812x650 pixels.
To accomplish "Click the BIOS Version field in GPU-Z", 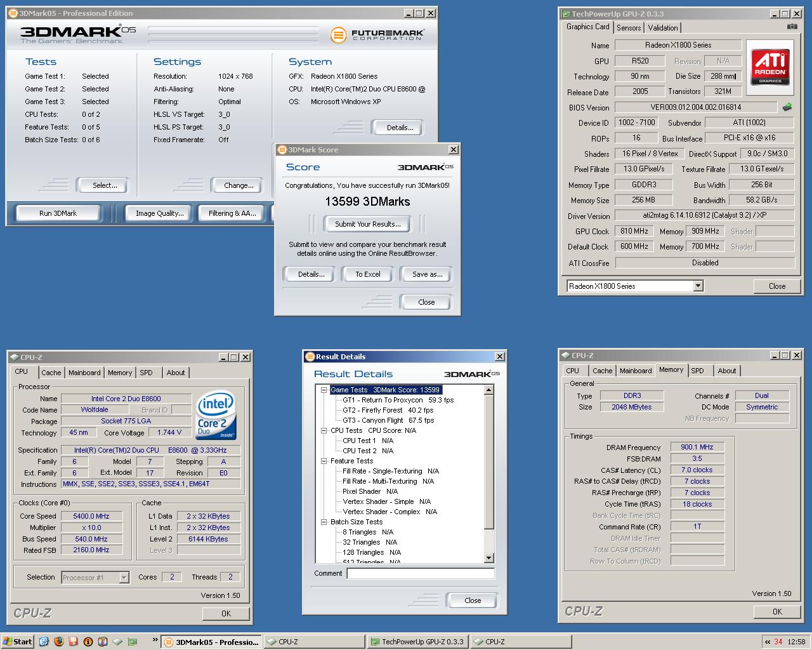I will point(695,107).
